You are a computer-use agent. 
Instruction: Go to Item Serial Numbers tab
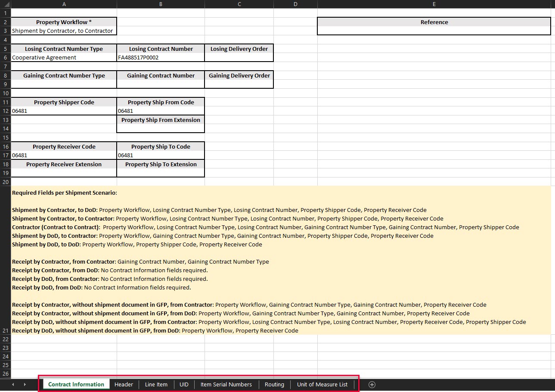tap(226, 384)
